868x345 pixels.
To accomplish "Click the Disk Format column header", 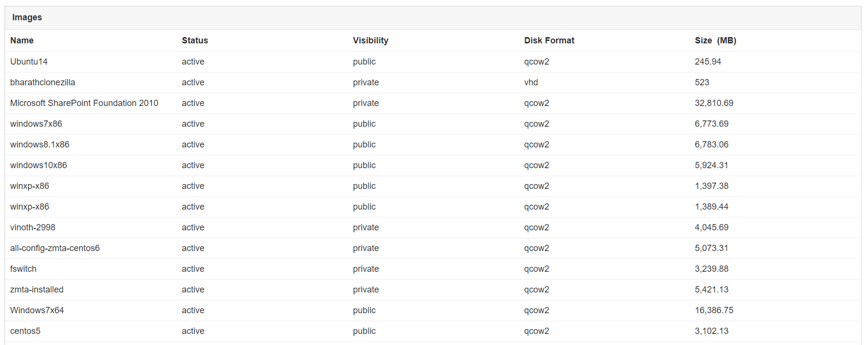I will [x=549, y=40].
